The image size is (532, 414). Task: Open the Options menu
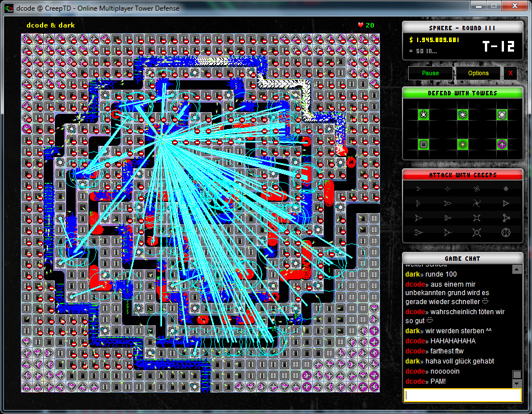478,73
